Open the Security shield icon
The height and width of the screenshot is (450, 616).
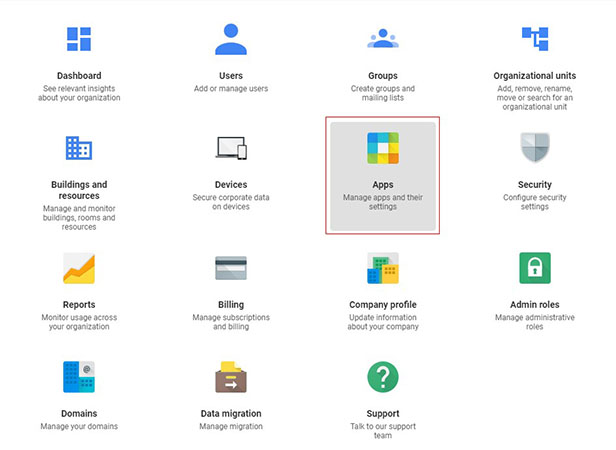[x=535, y=147]
